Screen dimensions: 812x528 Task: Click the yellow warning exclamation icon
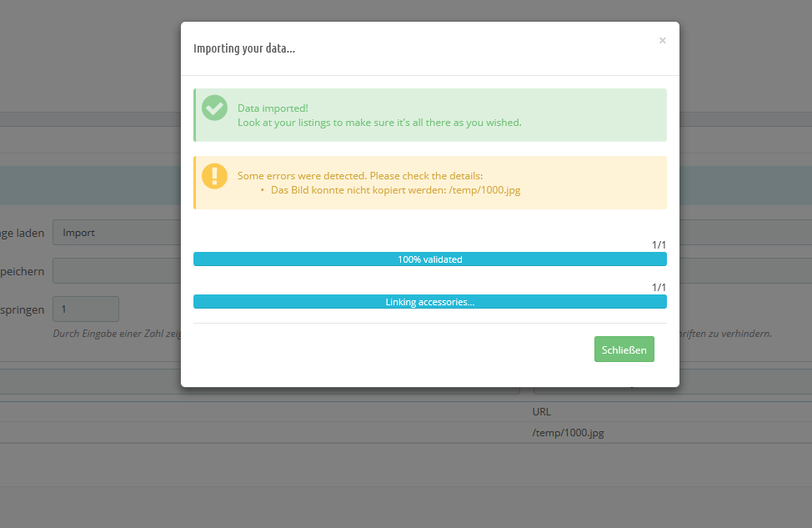tap(214, 175)
